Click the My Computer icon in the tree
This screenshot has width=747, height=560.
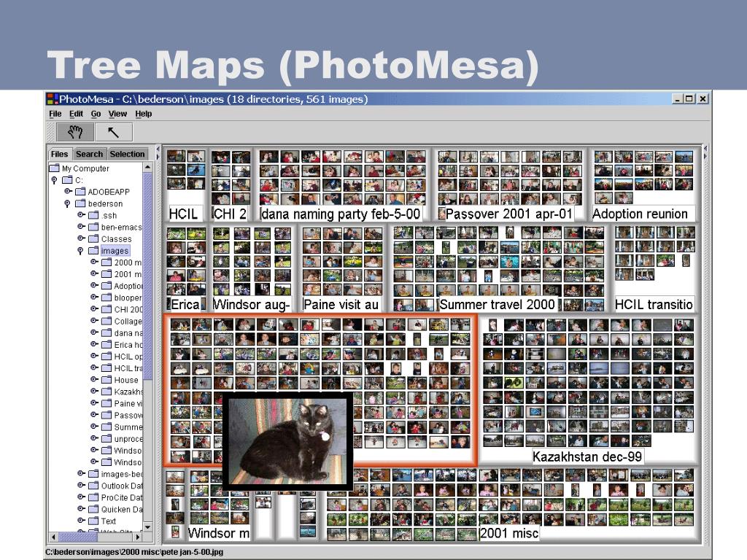click(x=54, y=168)
